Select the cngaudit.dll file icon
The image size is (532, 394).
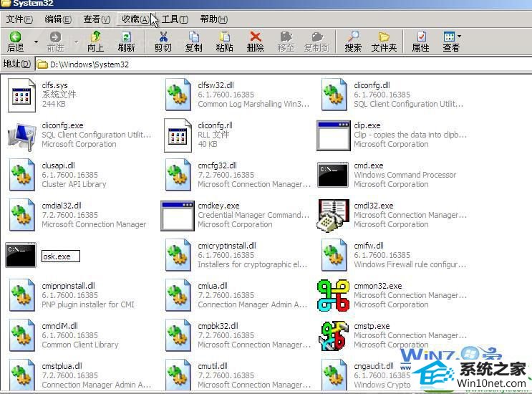(x=334, y=375)
